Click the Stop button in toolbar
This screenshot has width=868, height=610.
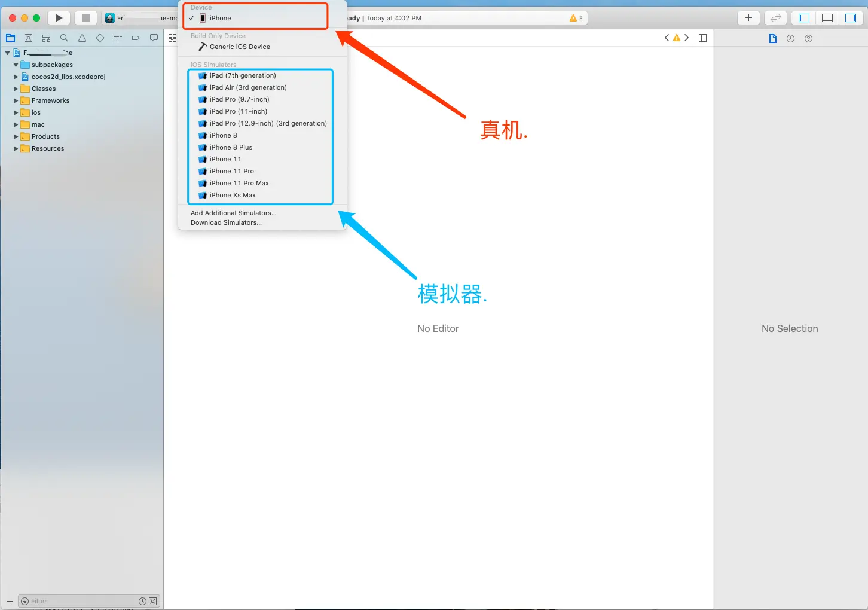point(85,18)
